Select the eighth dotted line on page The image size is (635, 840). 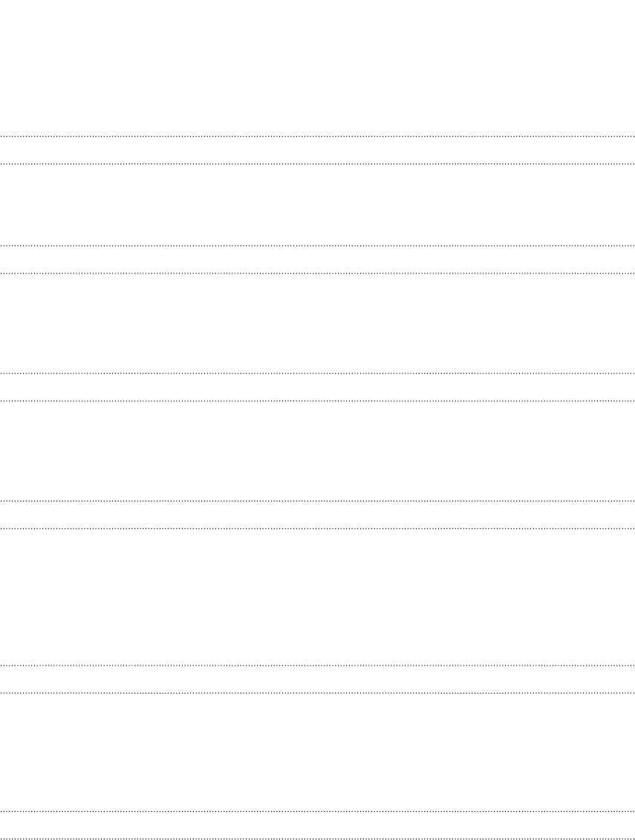point(317,528)
